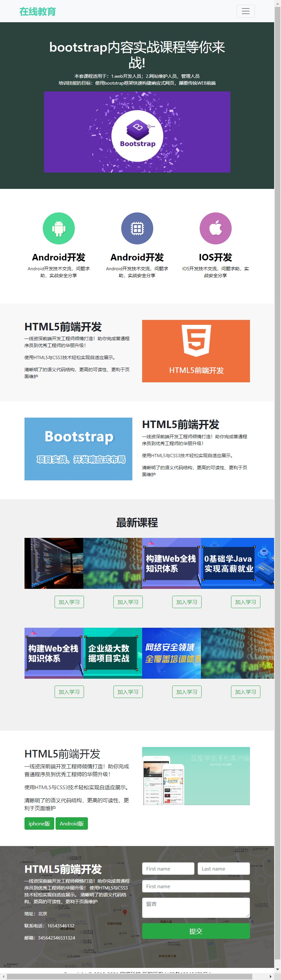Click the vertical scrollbar up arrow
The height and width of the screenshot is (980, 281).
(278, 3)
